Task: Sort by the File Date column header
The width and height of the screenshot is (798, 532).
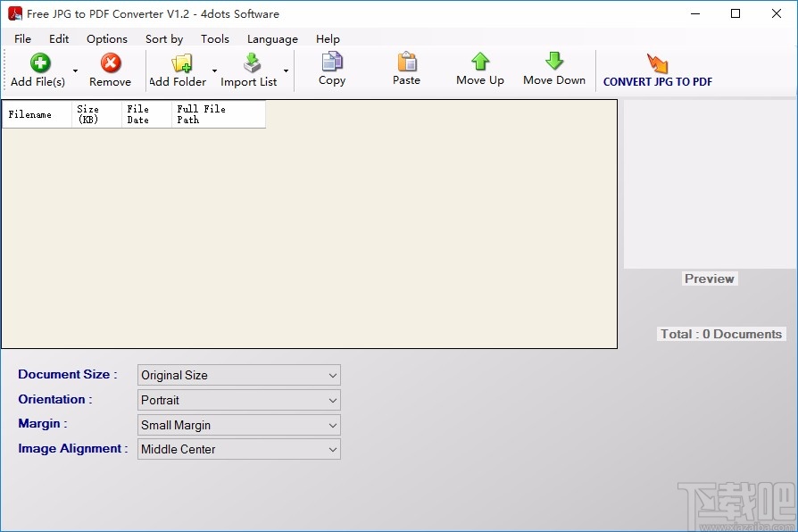Action: pyautogui.click(x=146, y=114)
